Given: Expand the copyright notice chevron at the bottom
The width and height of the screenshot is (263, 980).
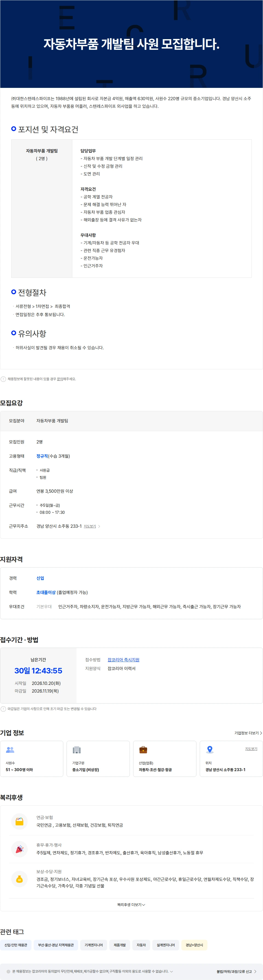Looking at the screenshot, I should [171, 971].
